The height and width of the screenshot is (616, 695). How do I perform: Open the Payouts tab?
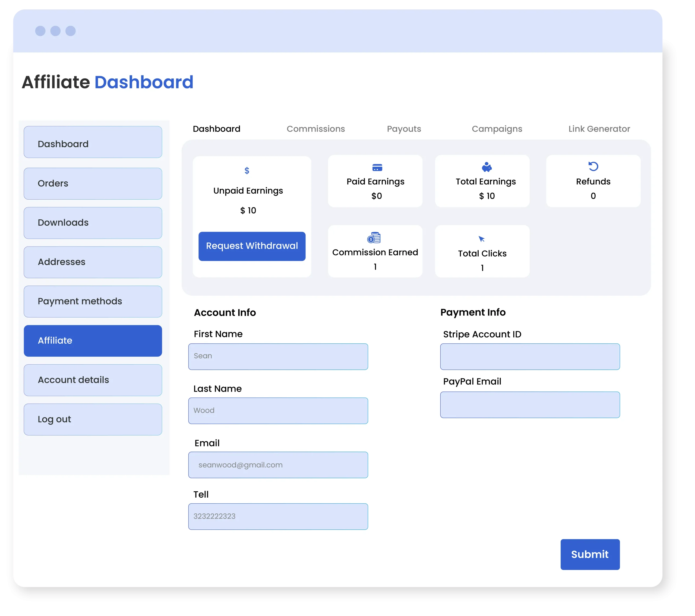(x=404, y=129)
